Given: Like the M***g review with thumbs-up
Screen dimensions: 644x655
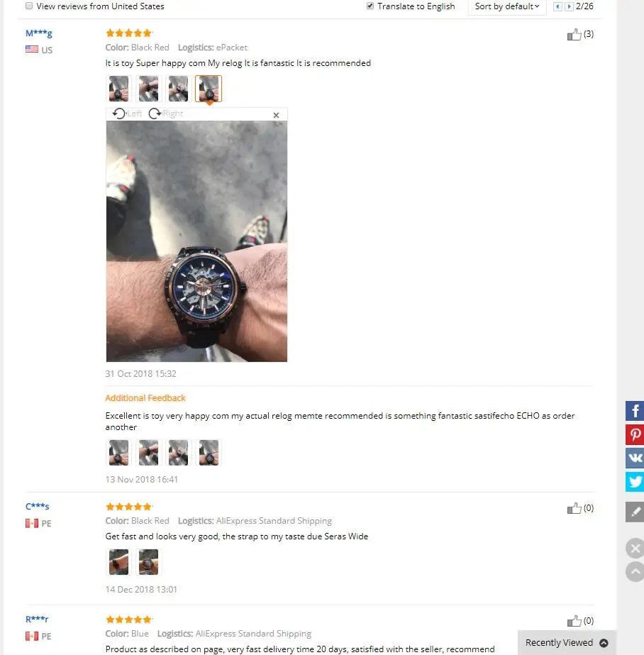Looking at the screenshot, I should click(x=574, y=34).
